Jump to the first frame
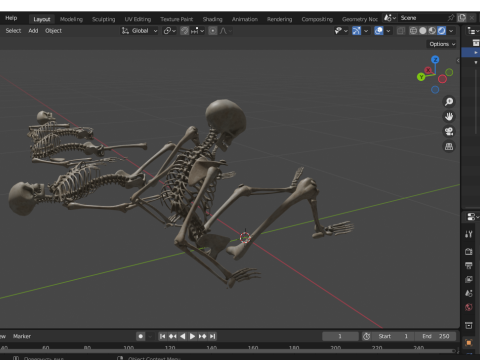 pos(162,336)
